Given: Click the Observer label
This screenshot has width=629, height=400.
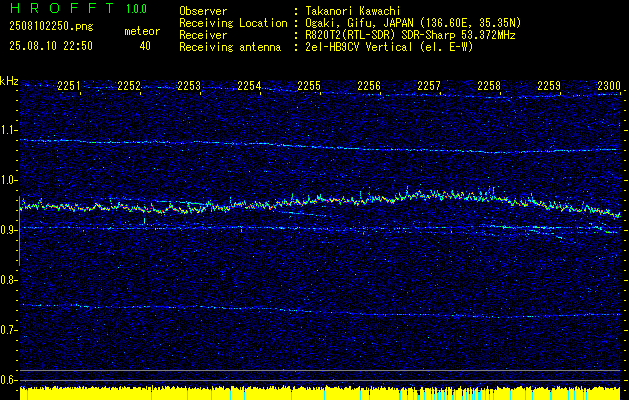Looking at the screenshot, I should (203, 11).
